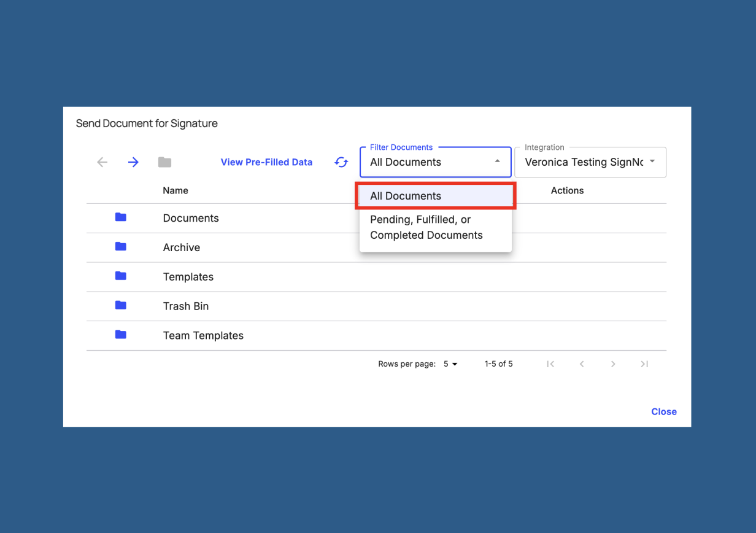Change rows per page dropdown
The width and height of the screenshot is (756, 533).
[451, 364]
